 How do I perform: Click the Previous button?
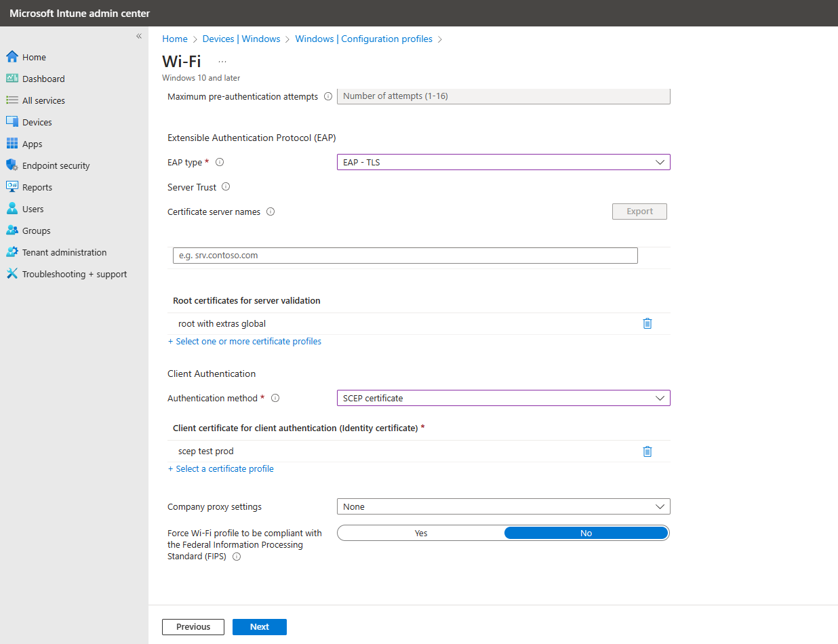tap(193, 627)
